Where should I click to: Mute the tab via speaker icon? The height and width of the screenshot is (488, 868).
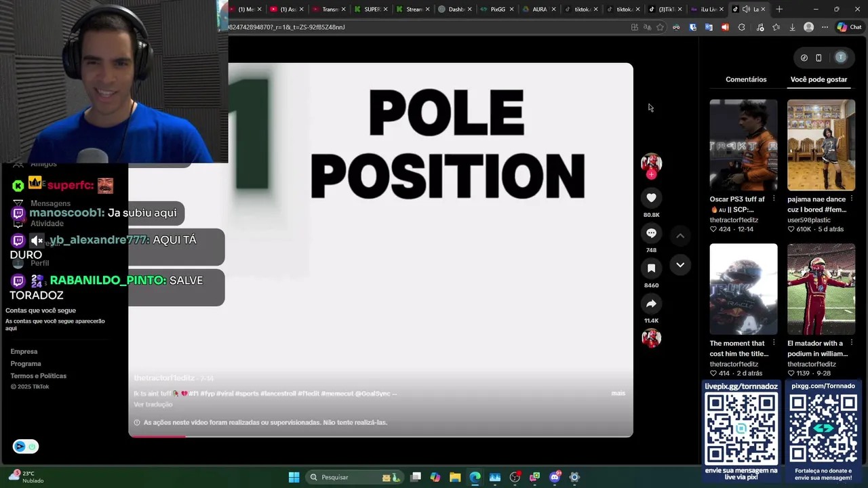[746, 9]
